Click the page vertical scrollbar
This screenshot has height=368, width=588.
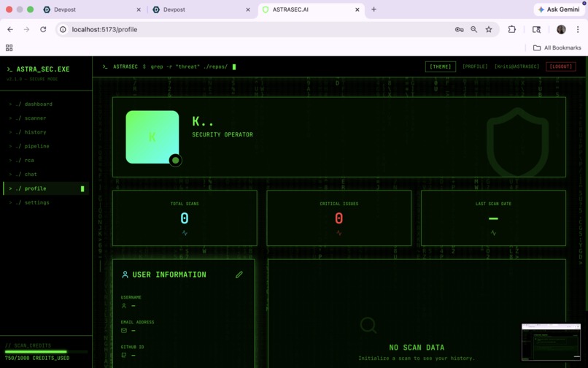pyautogui.click(x=586, y=184)
